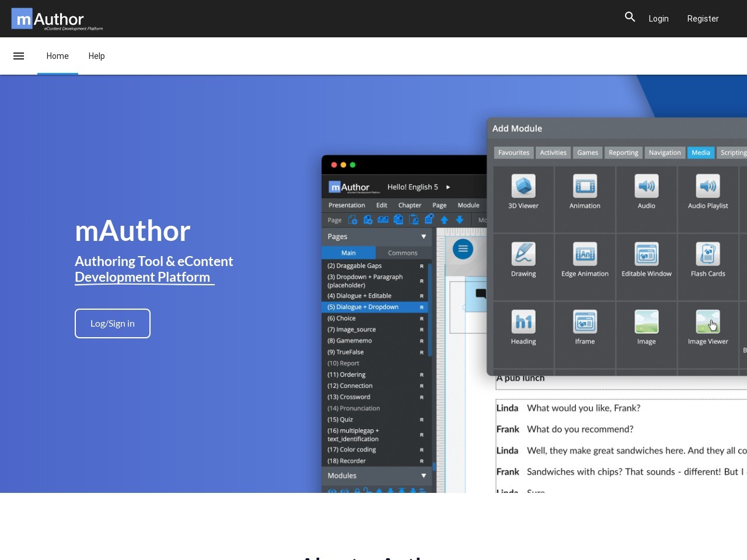Open the hamburger navigation menu

tap(19, 56)
